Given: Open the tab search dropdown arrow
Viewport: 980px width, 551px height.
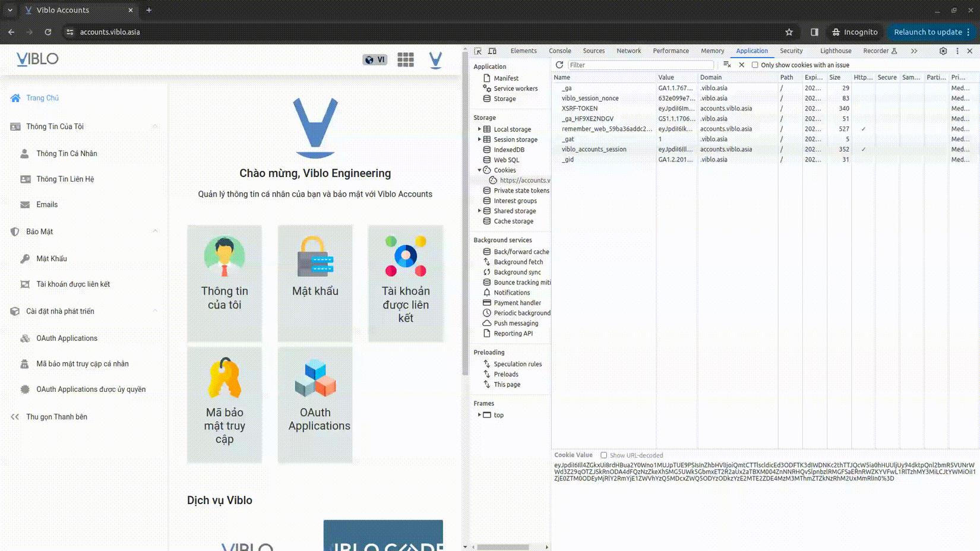Looking at the screenshot, I should click(x=10, y=10).
